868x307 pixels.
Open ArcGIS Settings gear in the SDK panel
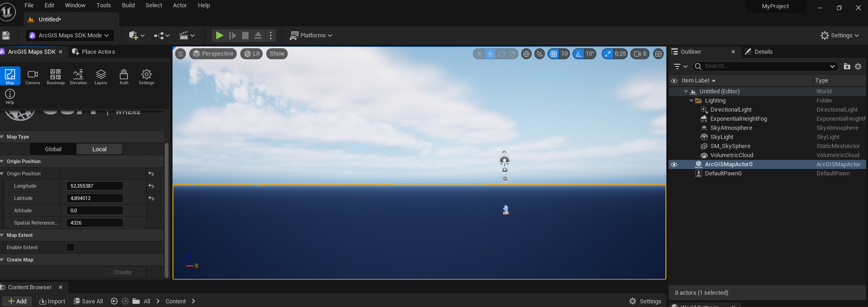147,76
